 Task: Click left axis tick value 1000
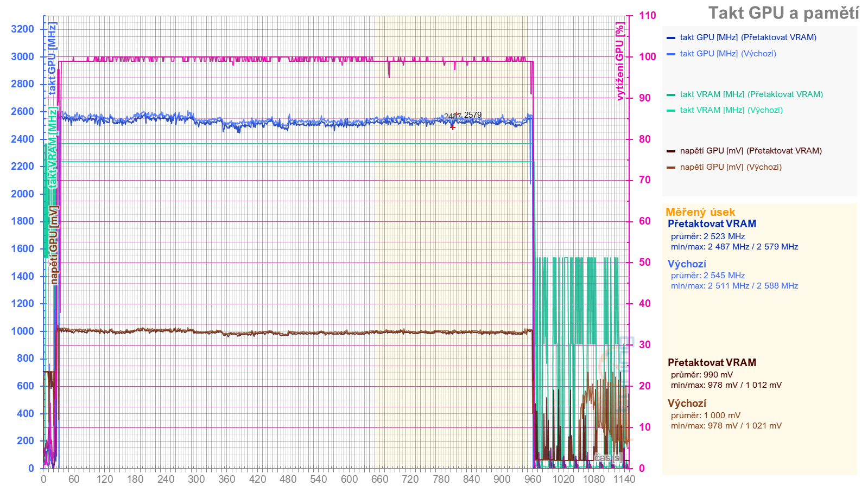22,331
